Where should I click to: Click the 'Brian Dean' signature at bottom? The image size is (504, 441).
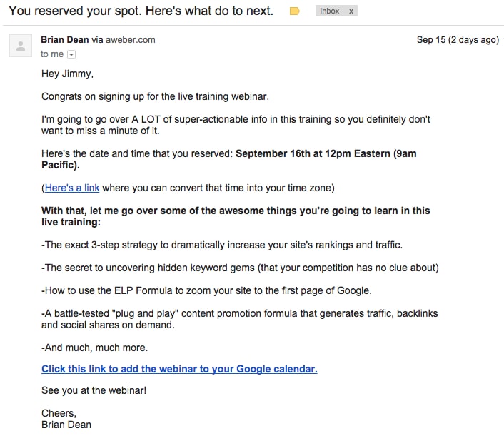[x=66, y=425]
